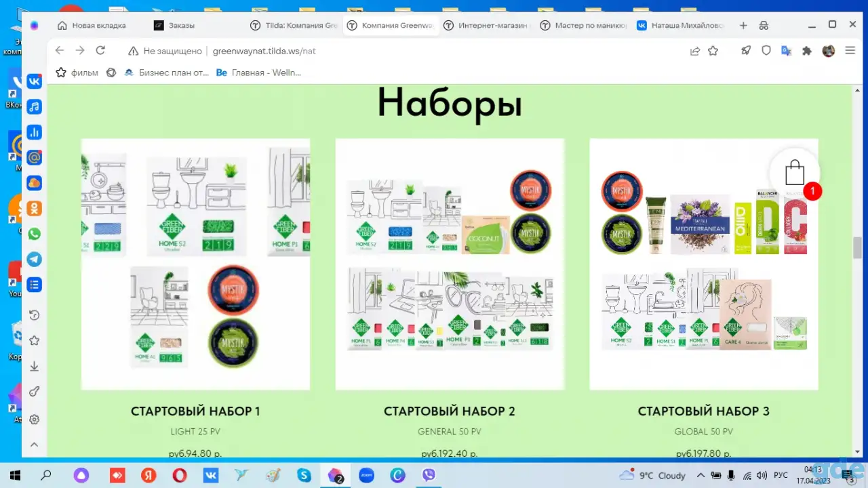Open the browser main hamburger menu
Screen dimensions: 868x488
850,51
